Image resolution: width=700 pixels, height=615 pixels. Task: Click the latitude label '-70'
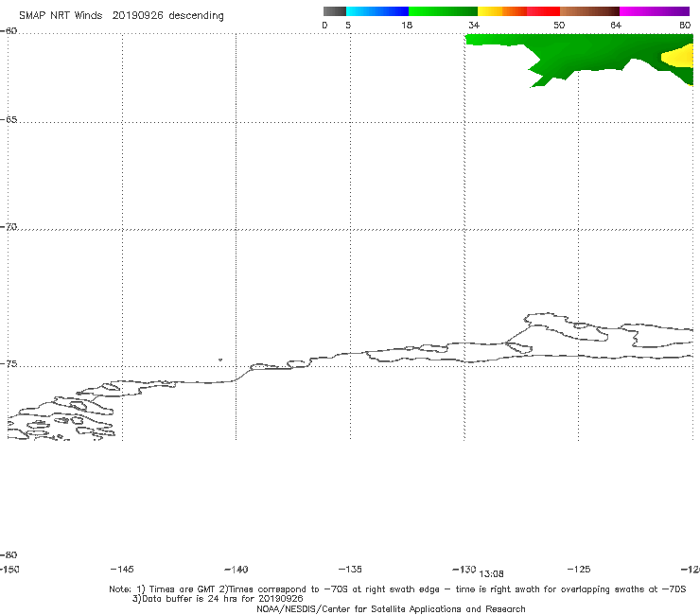[x=9, y=227]
